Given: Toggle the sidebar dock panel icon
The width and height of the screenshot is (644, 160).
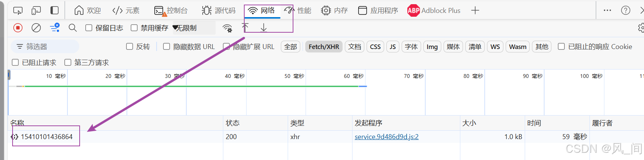Looking at the screenshot, I should (x=54, y=10).
